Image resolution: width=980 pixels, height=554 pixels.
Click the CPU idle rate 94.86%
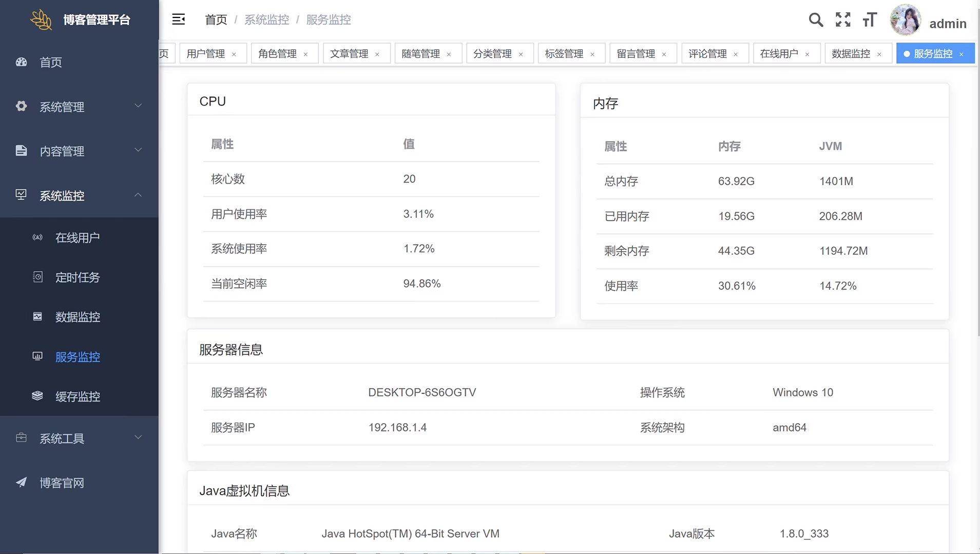tap(422, 284)
